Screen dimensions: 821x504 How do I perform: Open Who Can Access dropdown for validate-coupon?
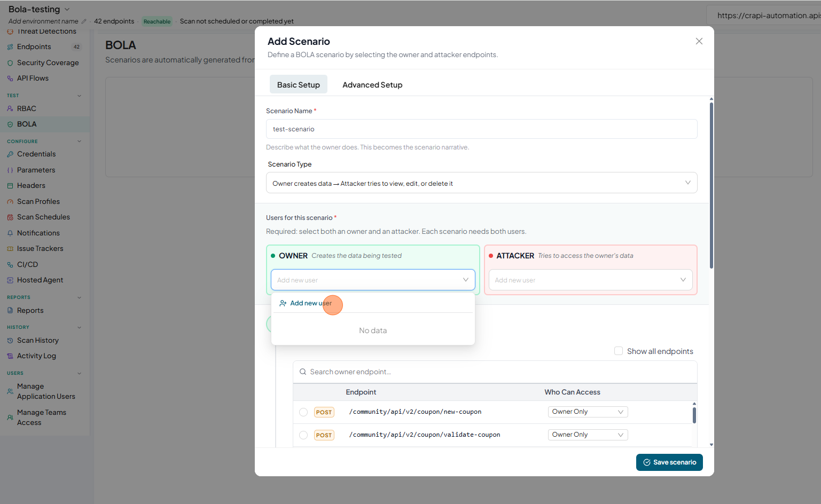tap(588, 435)
